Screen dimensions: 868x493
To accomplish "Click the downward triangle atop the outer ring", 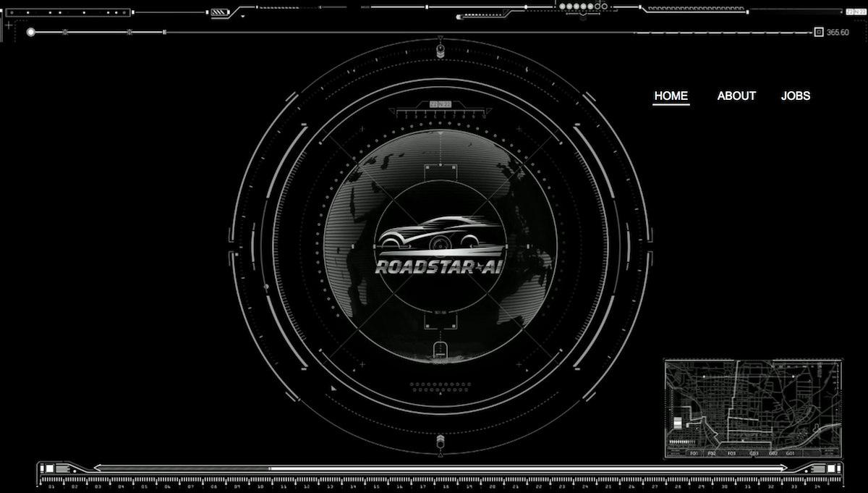I will [440, 38].
